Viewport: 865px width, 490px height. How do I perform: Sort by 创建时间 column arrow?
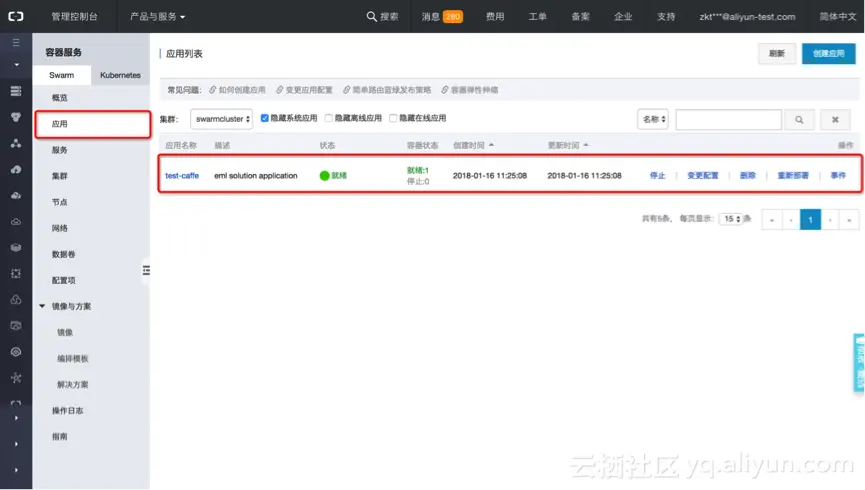coord(491,145)
